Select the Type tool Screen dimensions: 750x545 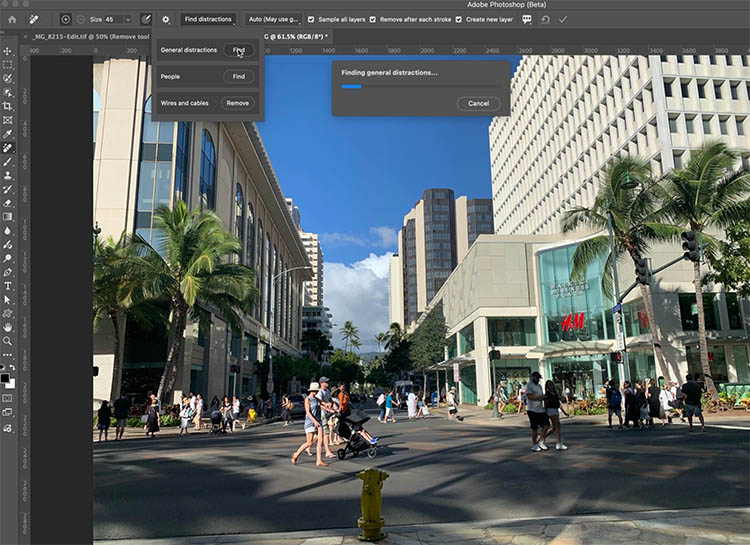[x=7, y=286]
